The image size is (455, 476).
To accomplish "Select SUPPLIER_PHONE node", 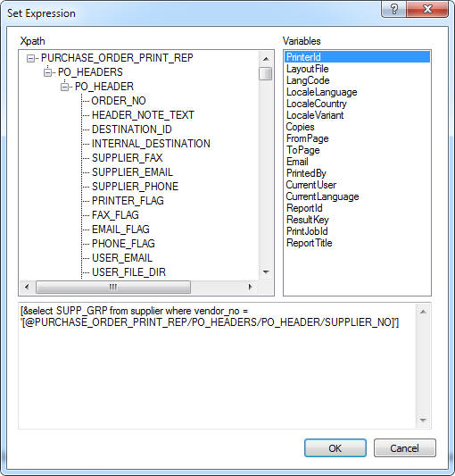I will (135, 187).
